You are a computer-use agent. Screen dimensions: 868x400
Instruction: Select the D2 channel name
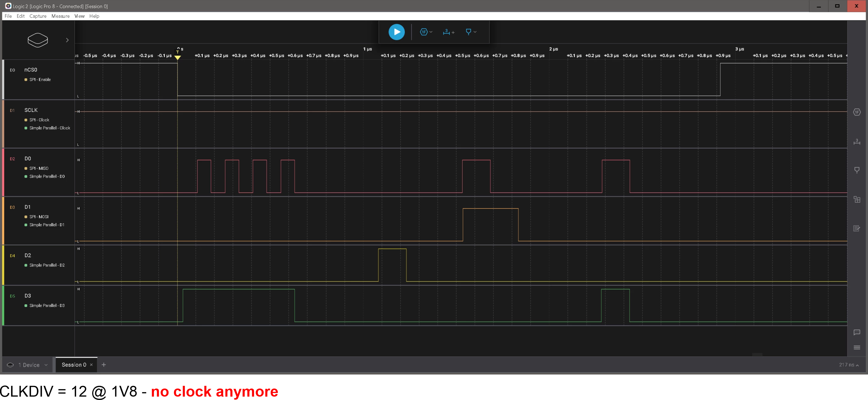28,256
